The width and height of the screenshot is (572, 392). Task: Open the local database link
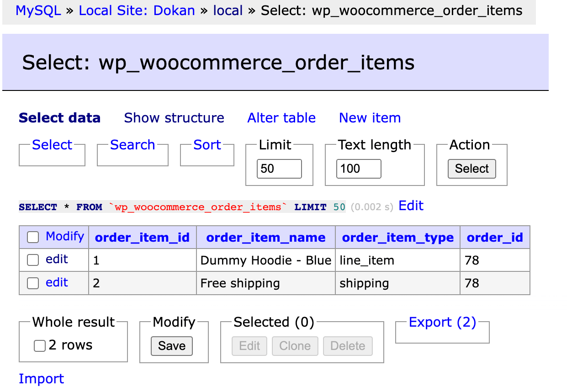point(228,11)
